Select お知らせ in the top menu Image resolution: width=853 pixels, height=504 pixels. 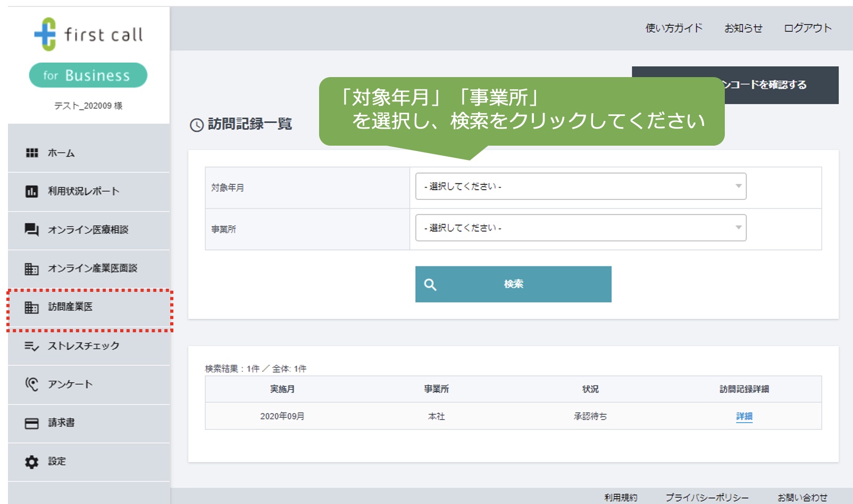pyautogui.click(x=743, y=28)
